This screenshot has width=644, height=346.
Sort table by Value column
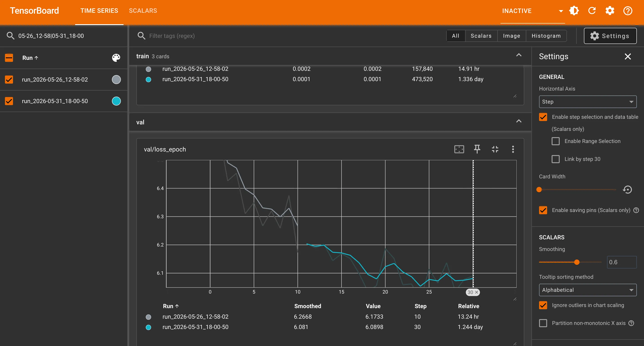[x=373, y=306]
